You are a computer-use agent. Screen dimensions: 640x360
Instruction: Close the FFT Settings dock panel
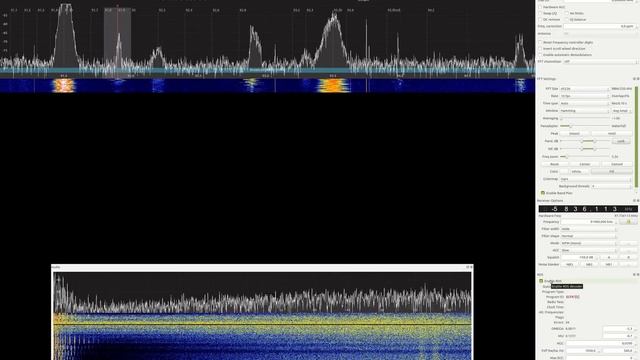point(638,79)
